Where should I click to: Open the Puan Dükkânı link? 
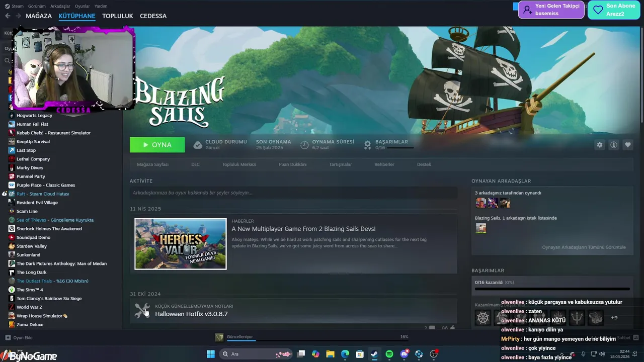coord(292,164)
